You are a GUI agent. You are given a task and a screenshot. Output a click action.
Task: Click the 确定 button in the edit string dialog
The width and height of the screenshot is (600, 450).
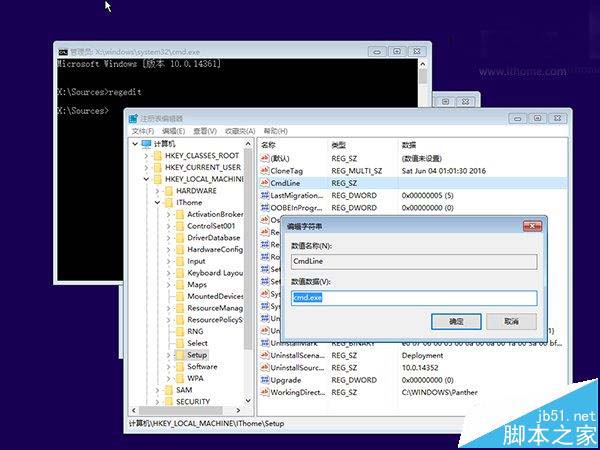pos(456,321)
